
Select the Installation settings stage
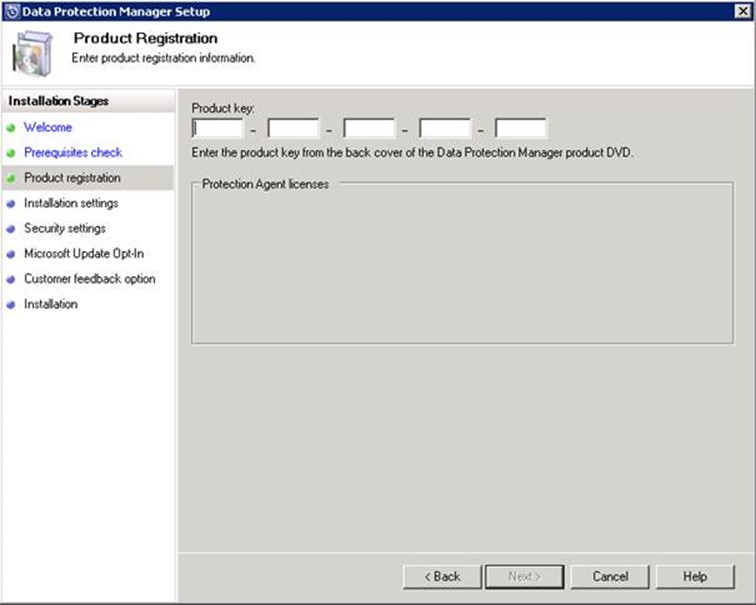pyautogui.click(x=71, y=203)
